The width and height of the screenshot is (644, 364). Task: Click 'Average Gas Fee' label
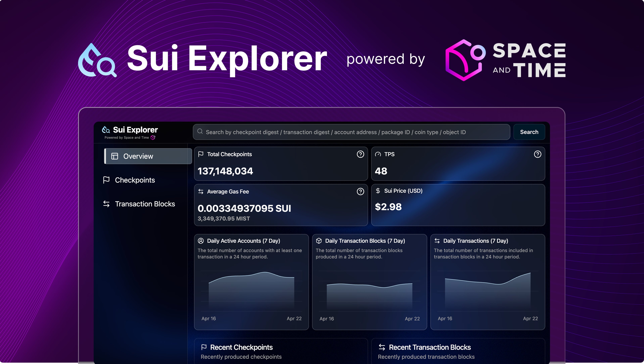point(228,191)
